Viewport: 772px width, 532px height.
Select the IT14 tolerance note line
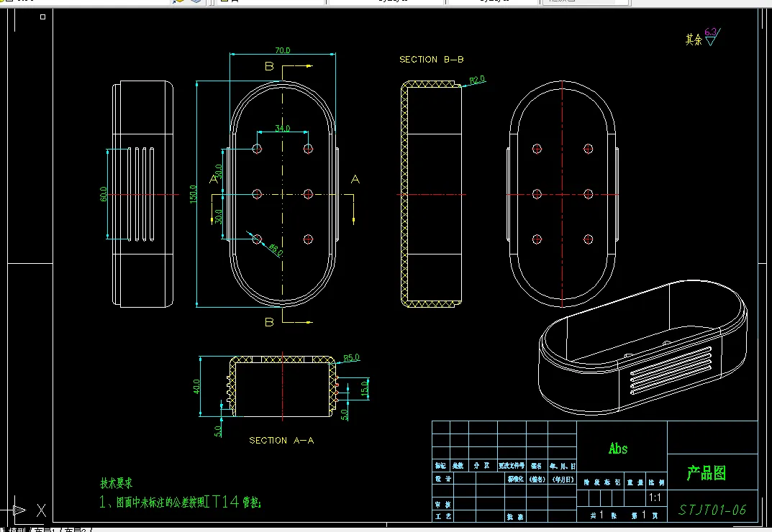click(180, 502)
